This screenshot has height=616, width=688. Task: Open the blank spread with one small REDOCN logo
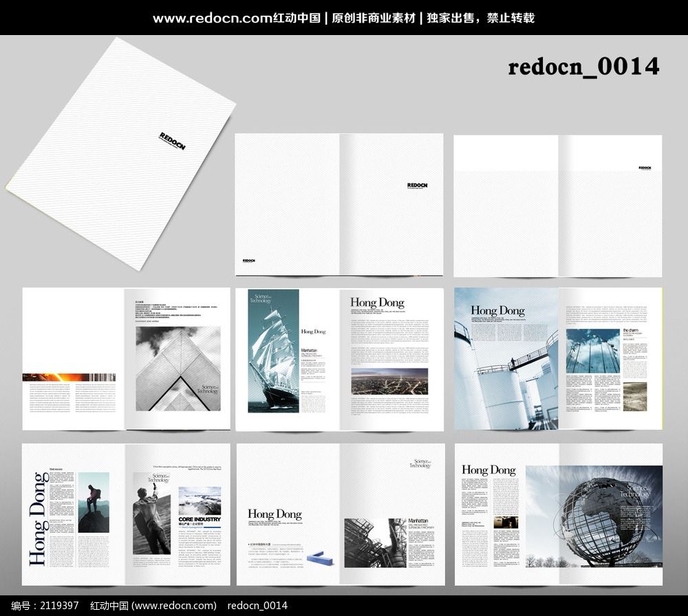(558, 206)
